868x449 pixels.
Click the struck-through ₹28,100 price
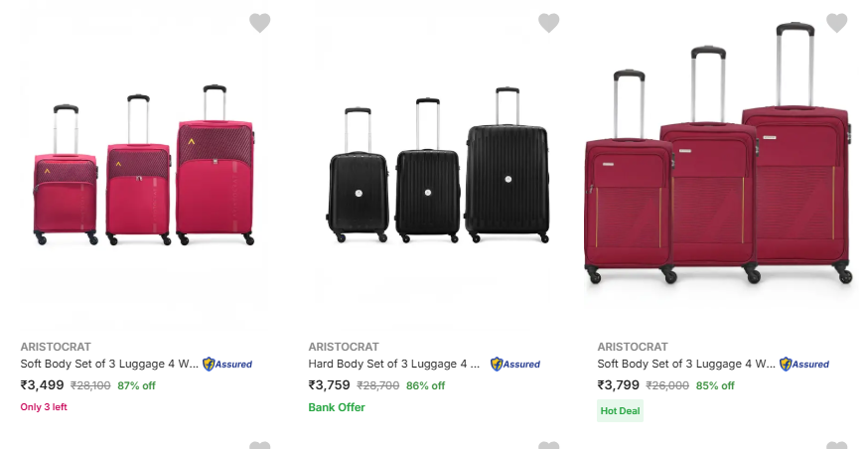coord(90,385)
